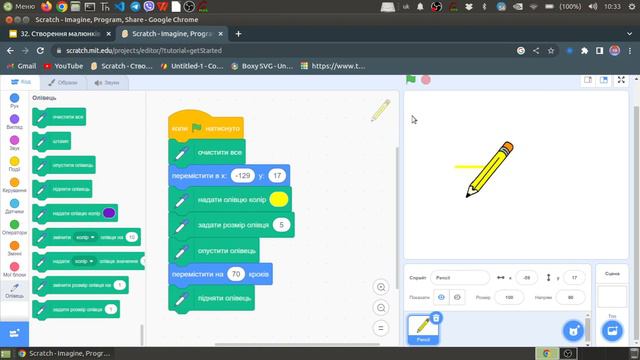Select the Рух blocks category circle
This screenshot has height=360, width=640.
point(14,98)
